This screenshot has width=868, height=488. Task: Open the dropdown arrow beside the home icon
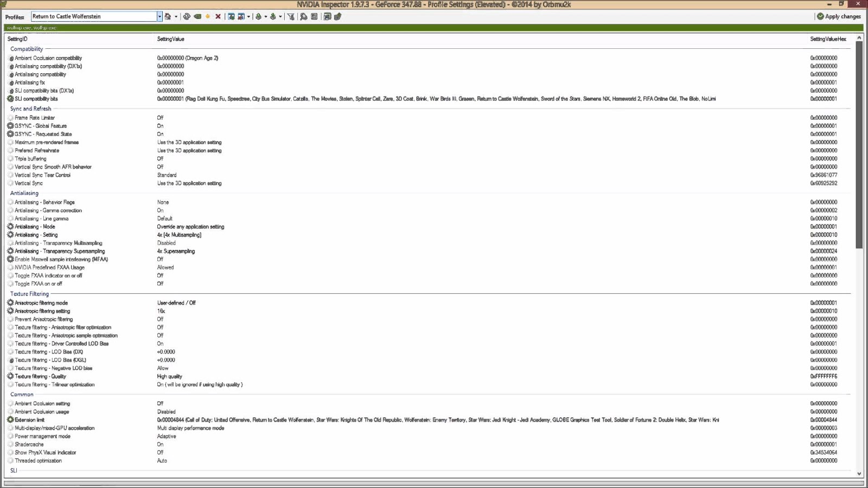(x=176, y=17)
